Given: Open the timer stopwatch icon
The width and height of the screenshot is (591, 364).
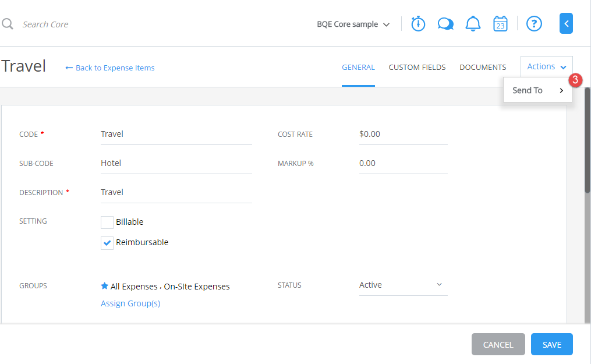Looking at the screenshot, I should 417,24.
